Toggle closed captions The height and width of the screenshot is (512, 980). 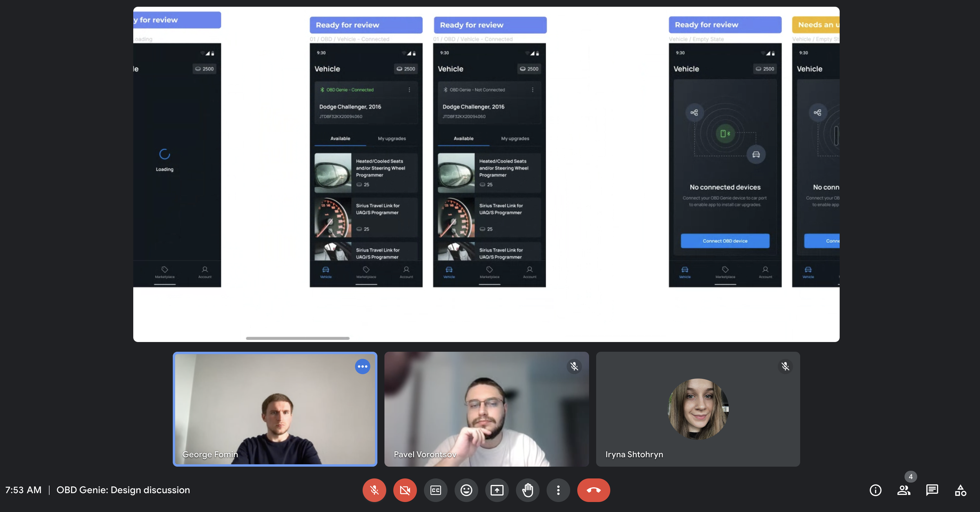tap(436, 490)
